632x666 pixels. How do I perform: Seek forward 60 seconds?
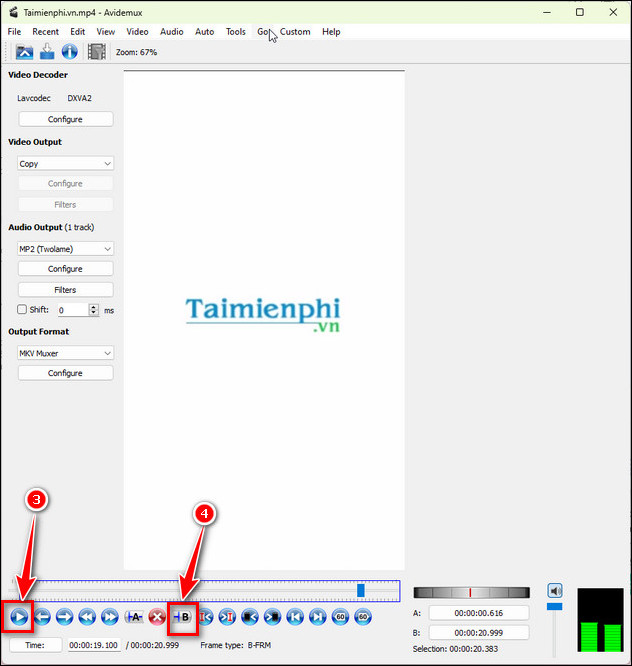[363, 617]
